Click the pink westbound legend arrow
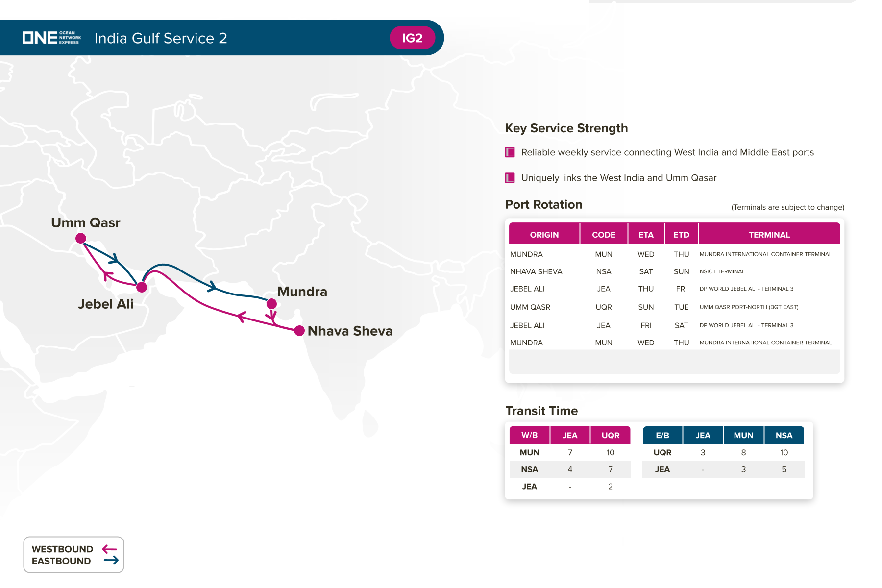Screen dimensions: 882x588 pos(110,549)
